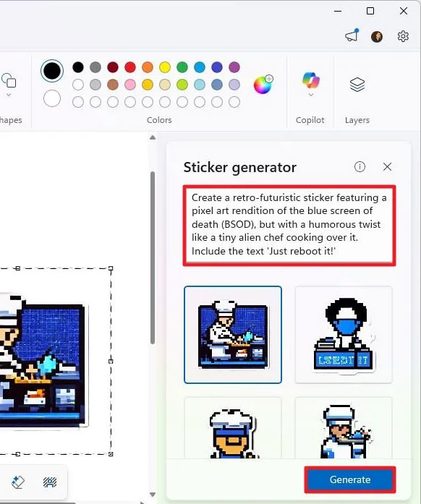Image resolution: width=421 pixels, height=504 pixels.
Task: Click the Generate button
Action: 350,479
